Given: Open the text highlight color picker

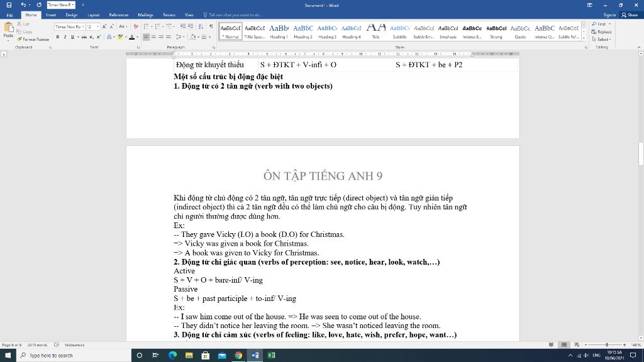Looking at the screenshot, I should click(x=126, y=37).
